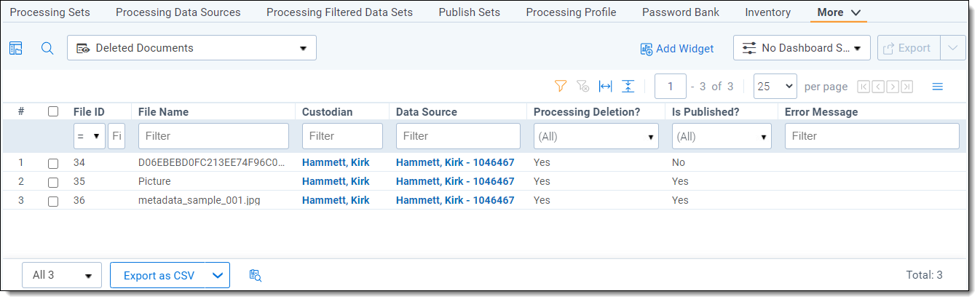Select the checkbox for the Picture row

53,182
